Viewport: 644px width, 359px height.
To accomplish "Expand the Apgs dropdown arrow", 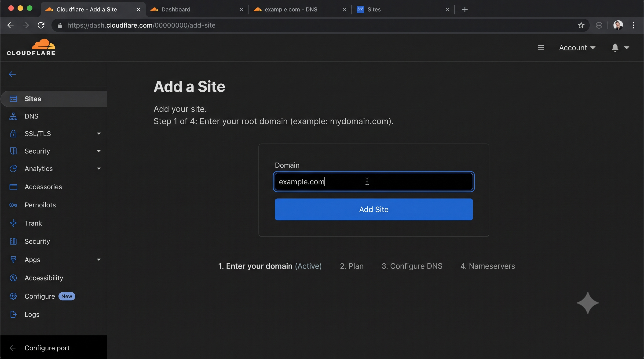I will click(x=99, y=260).
